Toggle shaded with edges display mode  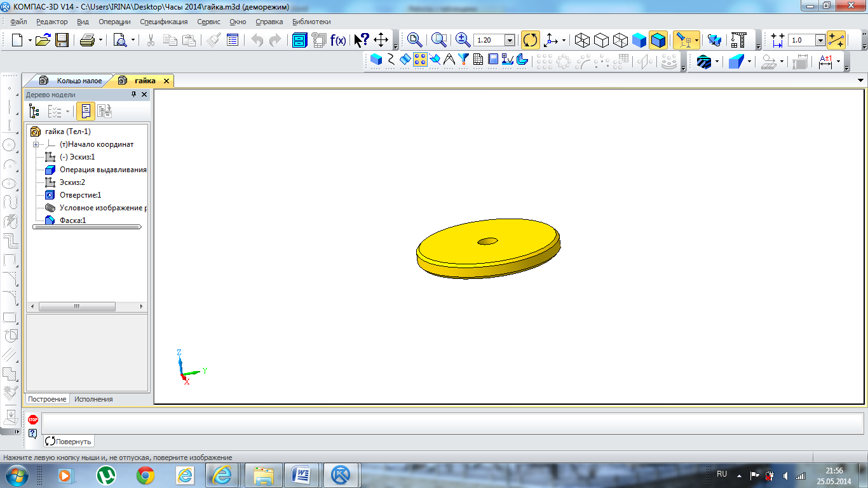click(658, 40)
